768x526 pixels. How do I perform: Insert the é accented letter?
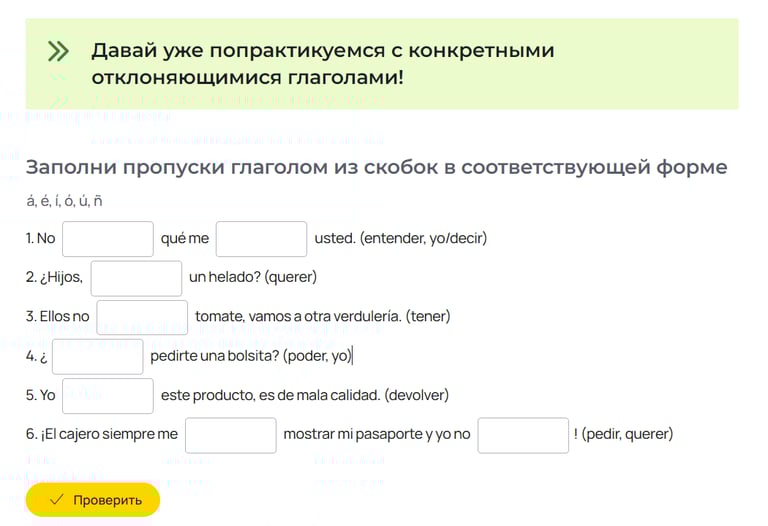coord(46,201)
